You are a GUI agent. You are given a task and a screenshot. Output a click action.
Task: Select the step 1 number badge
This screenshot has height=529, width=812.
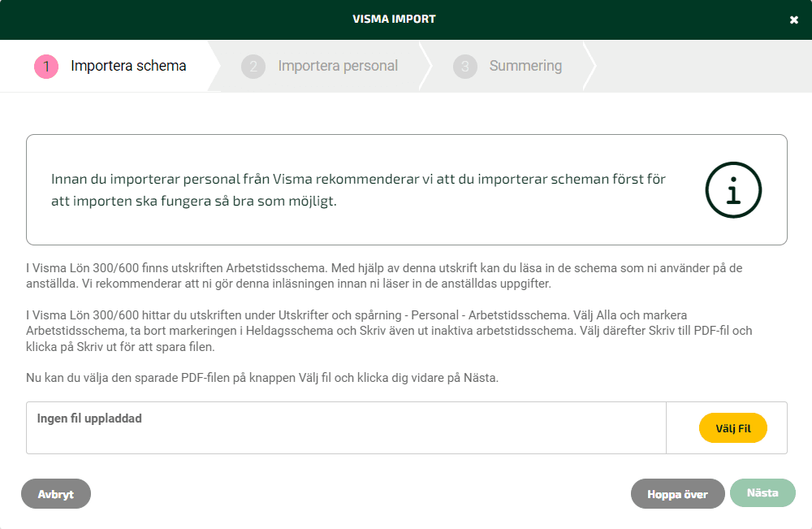click(x=46, y=67)
